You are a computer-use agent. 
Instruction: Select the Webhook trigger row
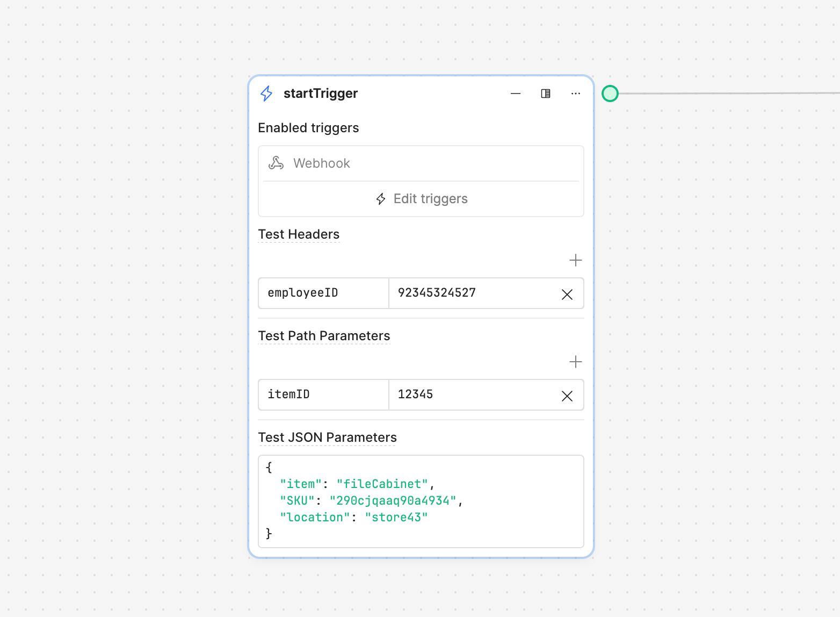point(420,163)
